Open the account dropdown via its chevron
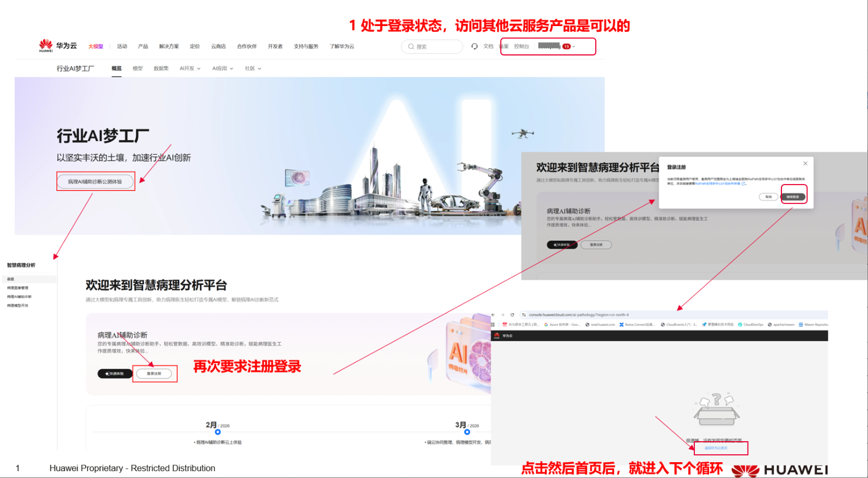The image size is (868, 478). [x=574, y=46]
